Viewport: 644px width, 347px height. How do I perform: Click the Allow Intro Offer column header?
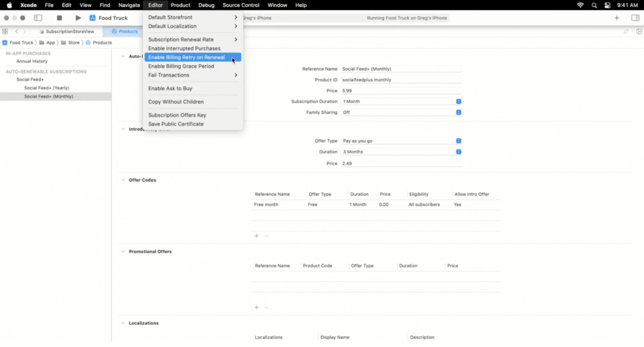click(x=472, y=194)
